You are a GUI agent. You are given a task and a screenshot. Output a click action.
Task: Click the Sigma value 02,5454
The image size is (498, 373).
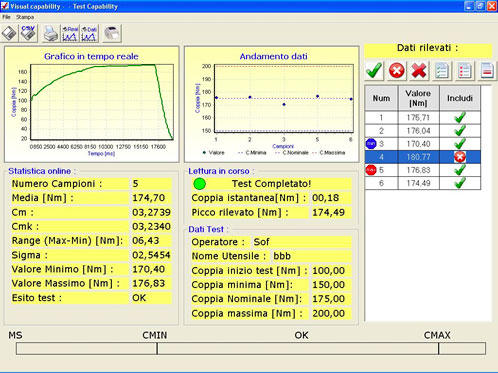tap(151, 255)
